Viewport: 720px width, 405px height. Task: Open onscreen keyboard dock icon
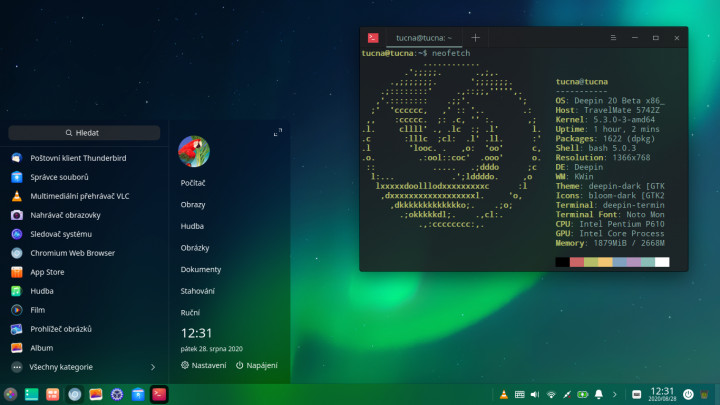click(636, 394)
